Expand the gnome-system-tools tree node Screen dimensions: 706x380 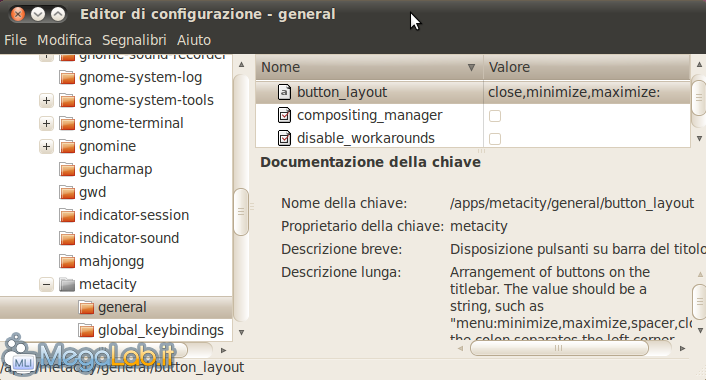click(46, 100)
